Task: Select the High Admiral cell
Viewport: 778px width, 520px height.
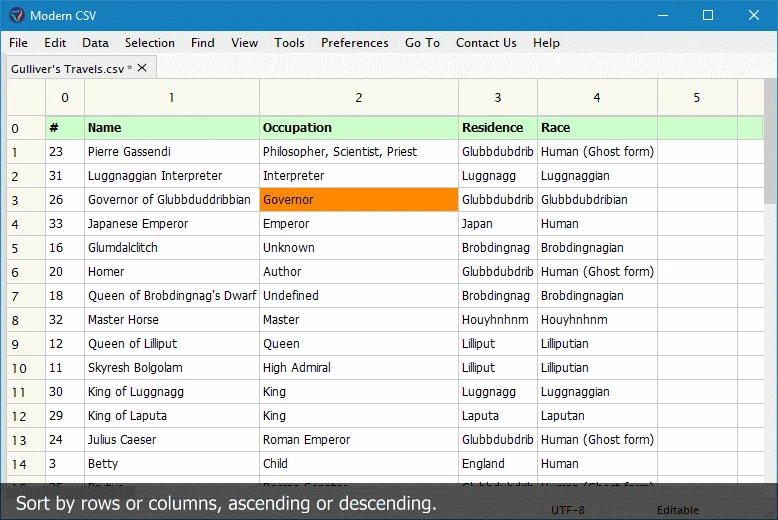Action: tap(359, 368)
